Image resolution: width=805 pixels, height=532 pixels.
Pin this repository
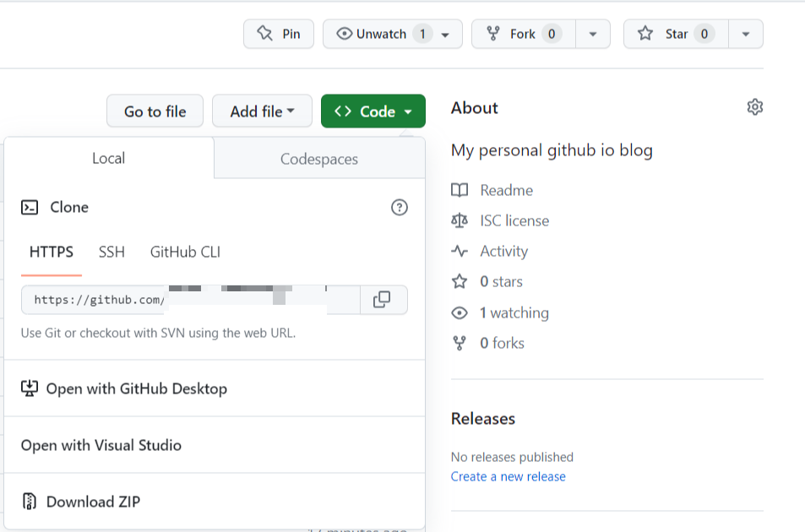pos(278,34)
